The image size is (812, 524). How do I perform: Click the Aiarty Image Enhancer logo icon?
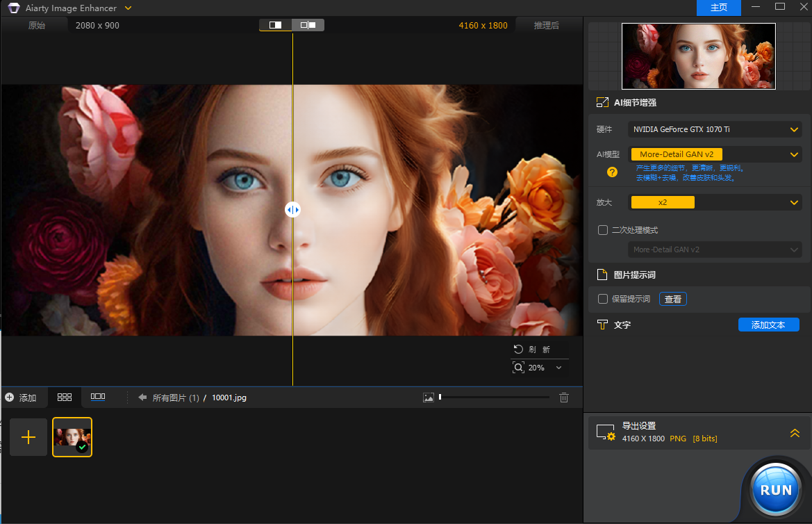coord(13,8)
